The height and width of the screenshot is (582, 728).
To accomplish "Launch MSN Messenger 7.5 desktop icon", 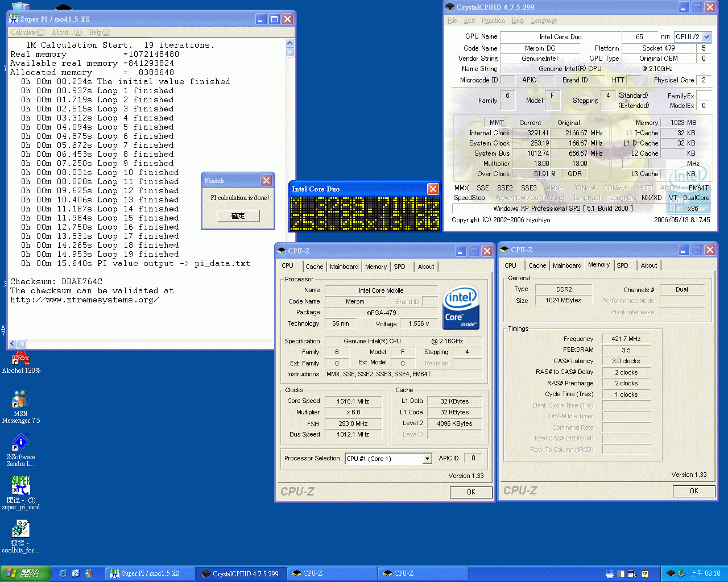I will pos(21,406).
